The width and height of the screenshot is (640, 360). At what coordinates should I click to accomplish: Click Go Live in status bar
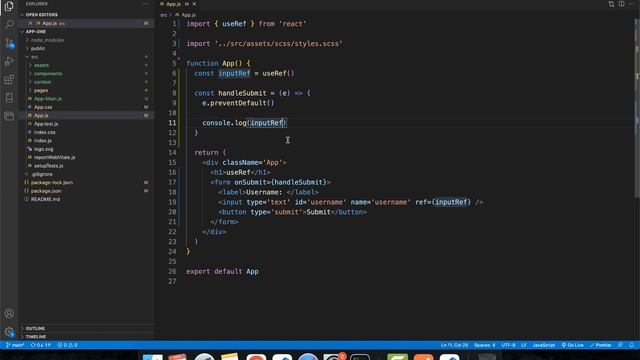point(573,345)
